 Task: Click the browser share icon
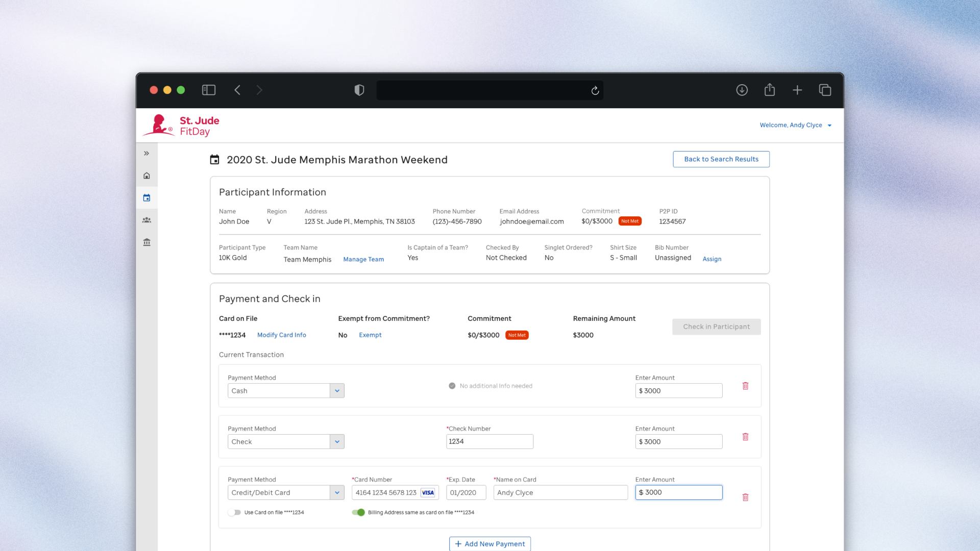769,90
